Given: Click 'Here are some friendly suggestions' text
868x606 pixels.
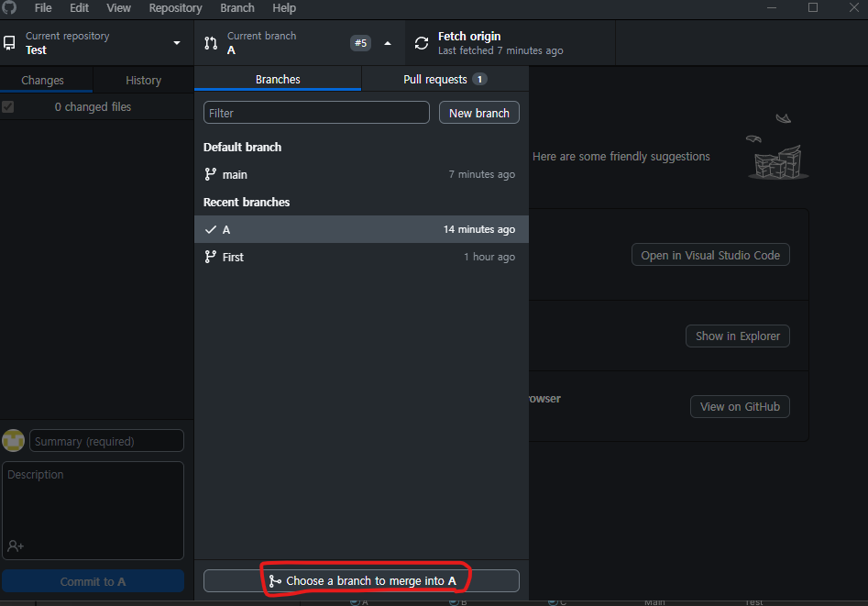Looking at the screenshot, I should click(x=621, y=157).
